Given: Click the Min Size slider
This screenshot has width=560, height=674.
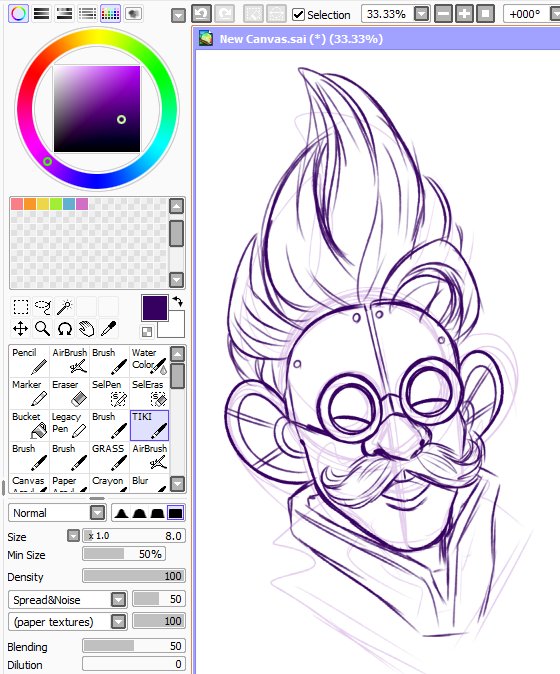Looking at the screenshot, I should pos(124,554).
